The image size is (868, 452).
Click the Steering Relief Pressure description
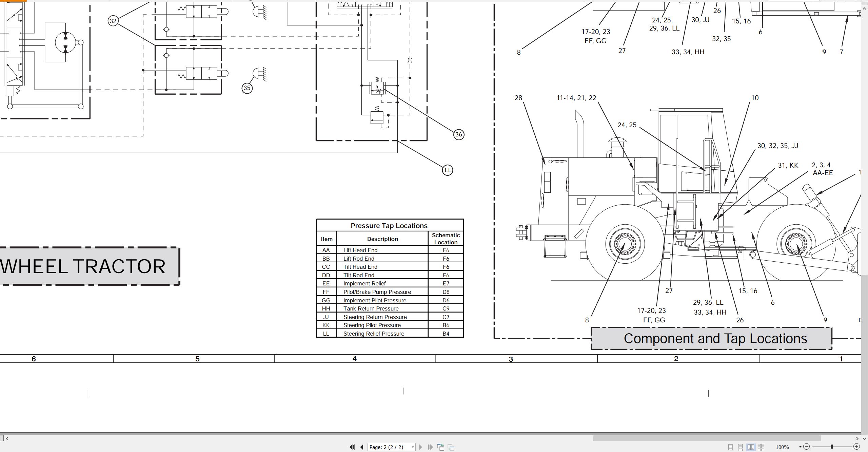point(374,334)
